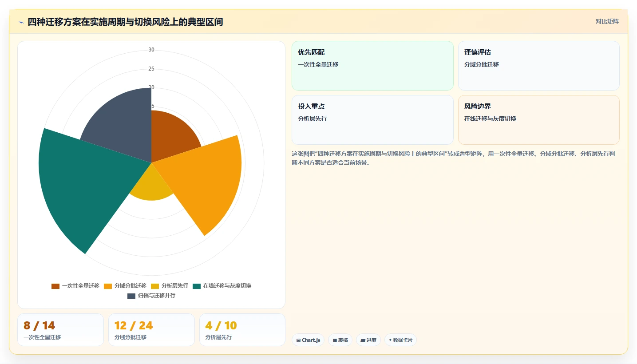Toggle the 一次性全量迁移 legend swatch
This screenshot has width=637, height=364.
(55, 286)
